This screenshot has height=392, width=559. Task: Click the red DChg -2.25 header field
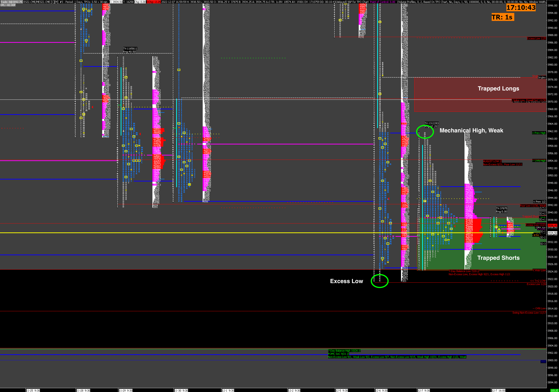[154, 2]
